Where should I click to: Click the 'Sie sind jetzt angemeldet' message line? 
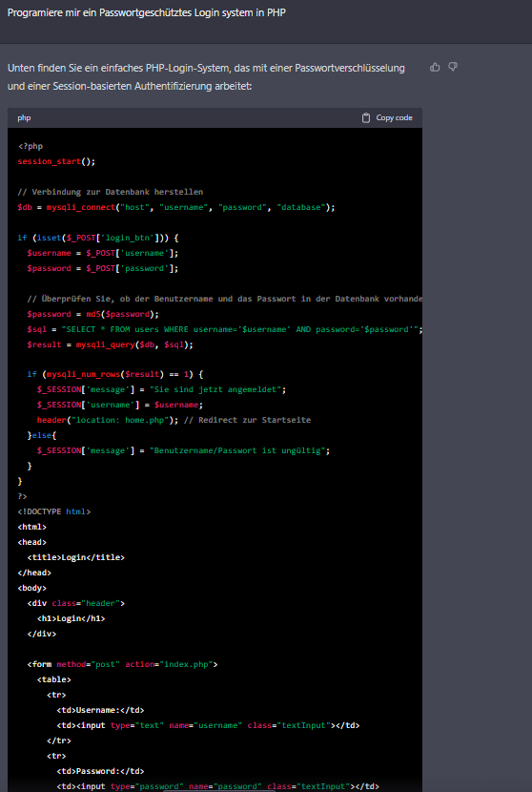pos(161,389)
